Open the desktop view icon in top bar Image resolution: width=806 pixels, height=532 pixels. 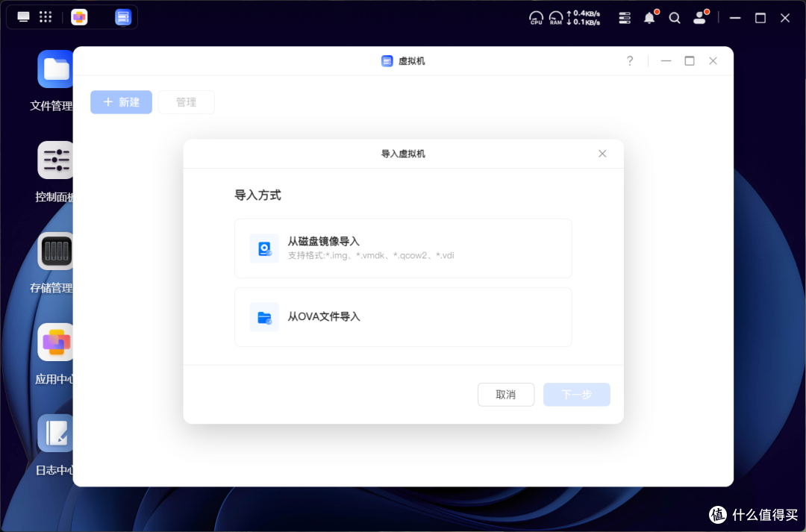tap(24, 17)
